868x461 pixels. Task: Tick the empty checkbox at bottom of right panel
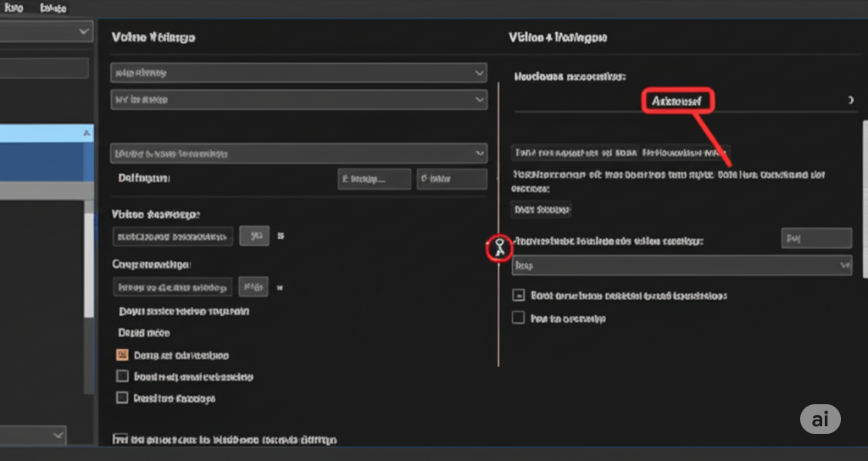coord(518,318)
